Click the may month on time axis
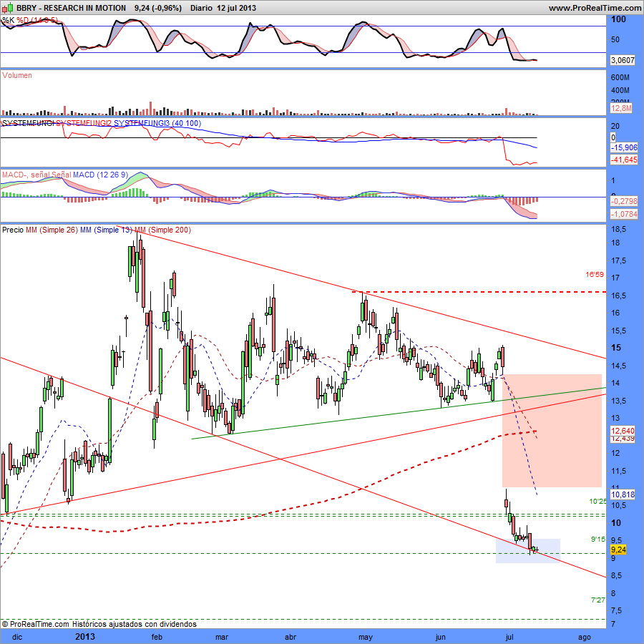 tap(366, 637)
